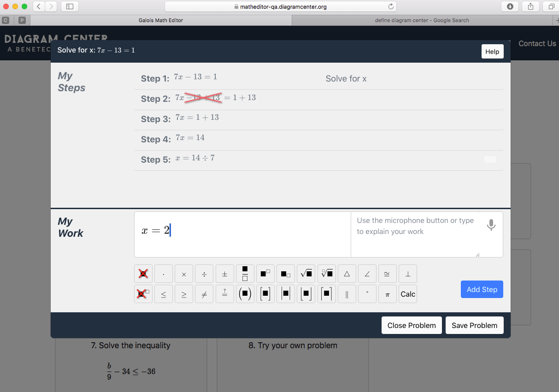The height and width of the screenshot is (392, 559).
Task: Click the Add Step button
Action: (482, 289)
